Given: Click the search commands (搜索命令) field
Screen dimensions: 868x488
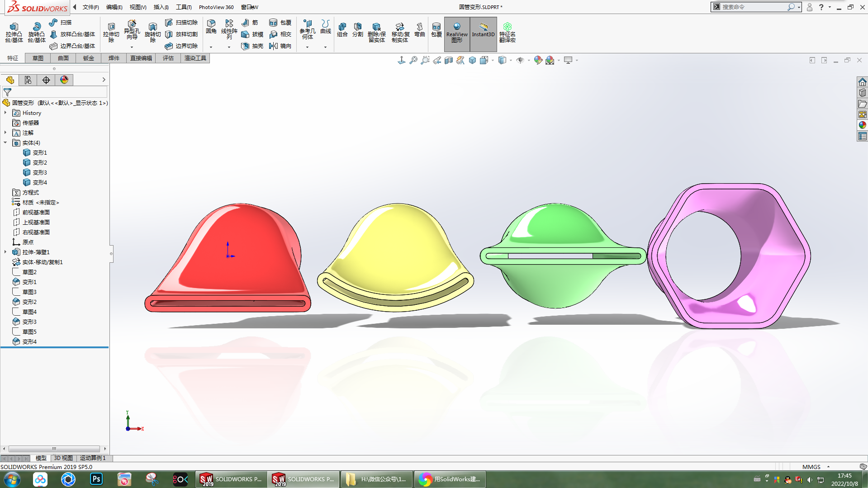Looking at the screenshot, I should coord(753,7).
